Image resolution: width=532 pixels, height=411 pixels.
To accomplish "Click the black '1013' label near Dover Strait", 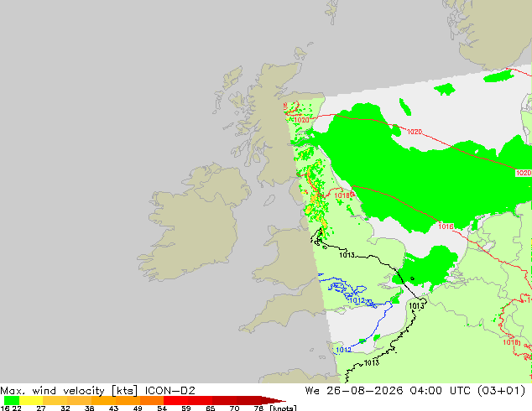I will pos(416,306).
